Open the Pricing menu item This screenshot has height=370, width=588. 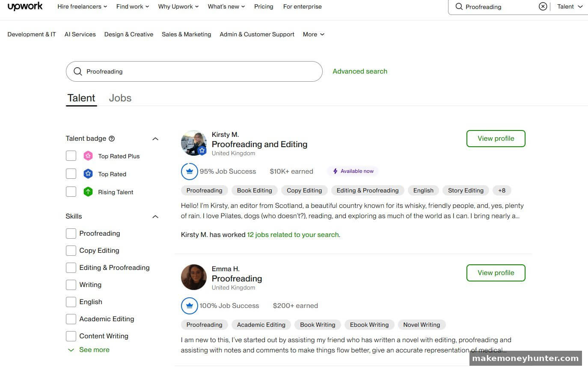click(x=264, y=6)
